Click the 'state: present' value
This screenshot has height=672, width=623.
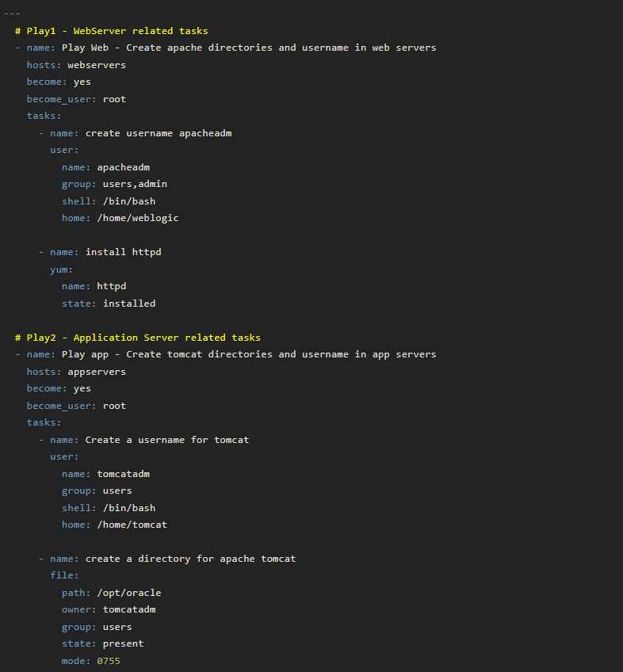coord(124,644)
